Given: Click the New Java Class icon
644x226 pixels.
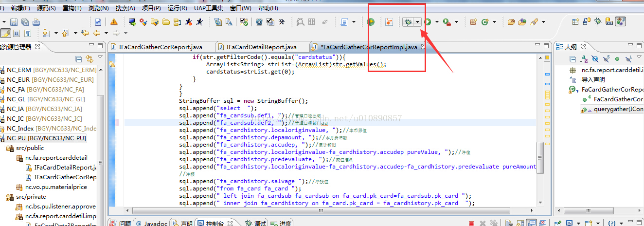Looking at the screenshot, I should tap(484, 22).
